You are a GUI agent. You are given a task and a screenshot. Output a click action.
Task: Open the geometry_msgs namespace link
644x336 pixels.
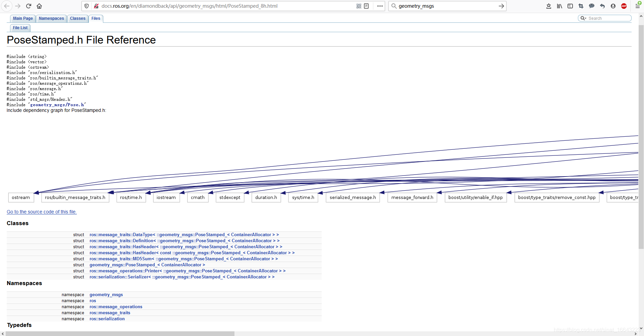coord(106,295)
